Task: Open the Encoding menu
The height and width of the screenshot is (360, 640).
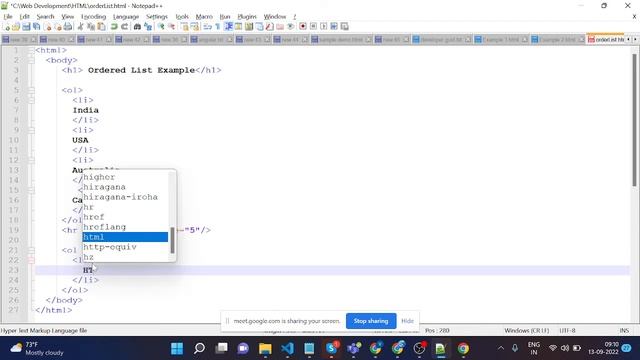Action: [x=93, y=17]
